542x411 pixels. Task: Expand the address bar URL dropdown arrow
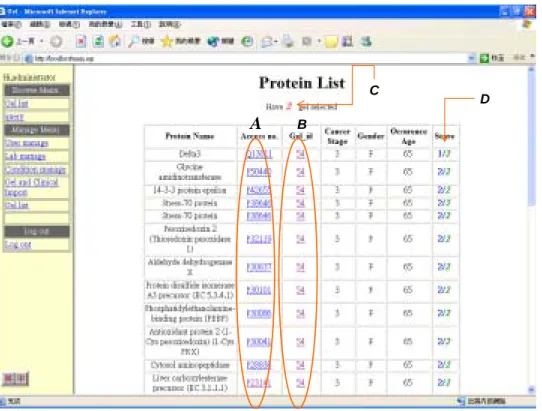coord(471,58)
